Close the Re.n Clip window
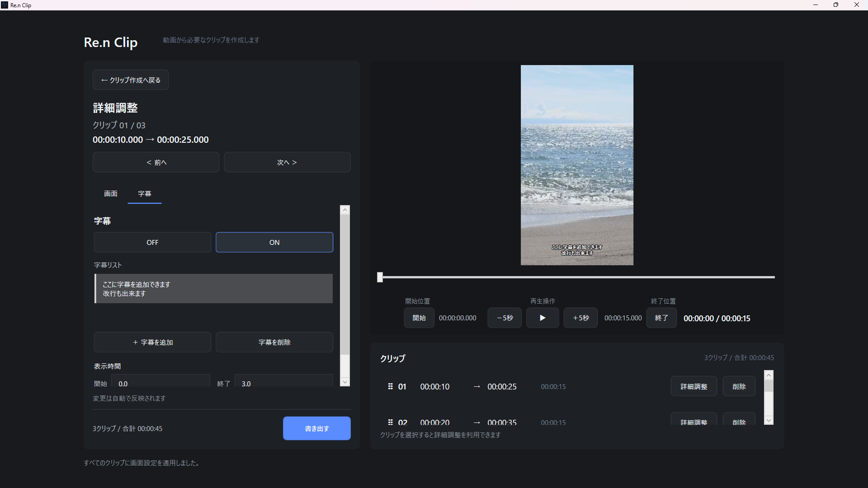The image size is (868, 488). tap(857, 5)
